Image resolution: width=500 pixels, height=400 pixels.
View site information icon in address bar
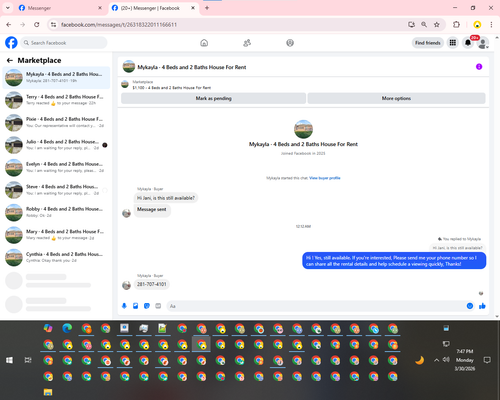tap(53, 24)
